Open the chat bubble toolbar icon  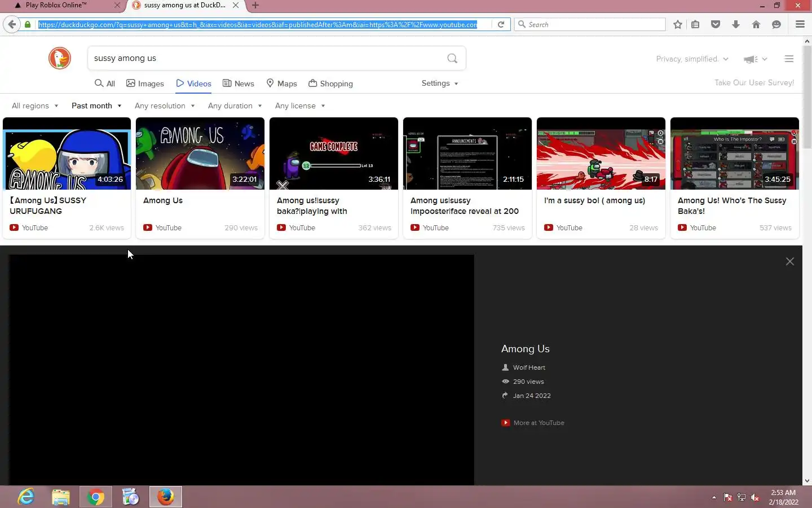point(776,24)
